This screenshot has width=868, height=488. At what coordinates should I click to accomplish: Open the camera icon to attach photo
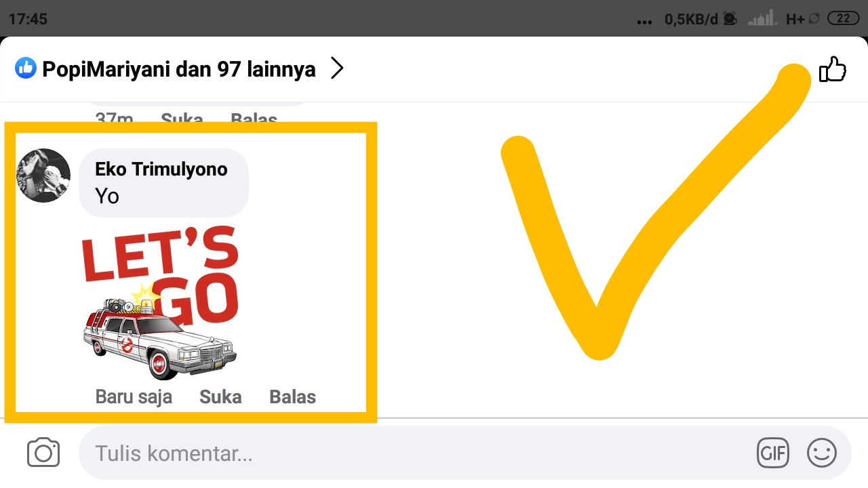click(x=43, y=453)
